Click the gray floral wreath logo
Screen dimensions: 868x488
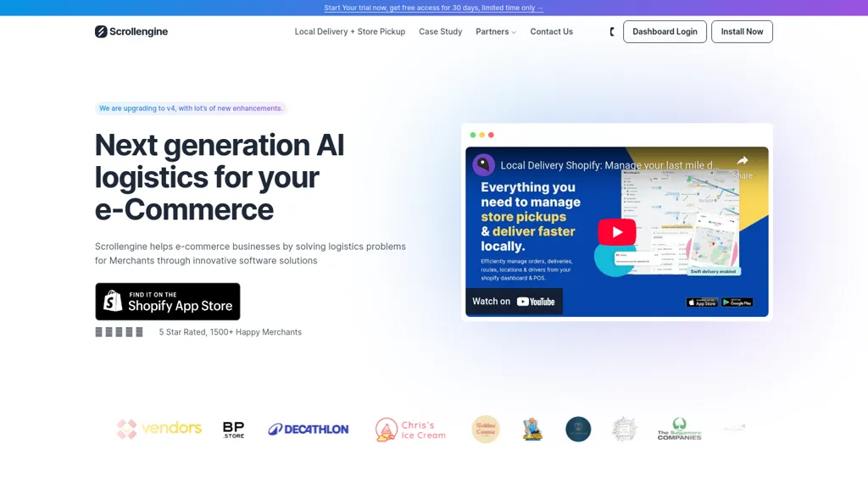click(x=625, y=430)
